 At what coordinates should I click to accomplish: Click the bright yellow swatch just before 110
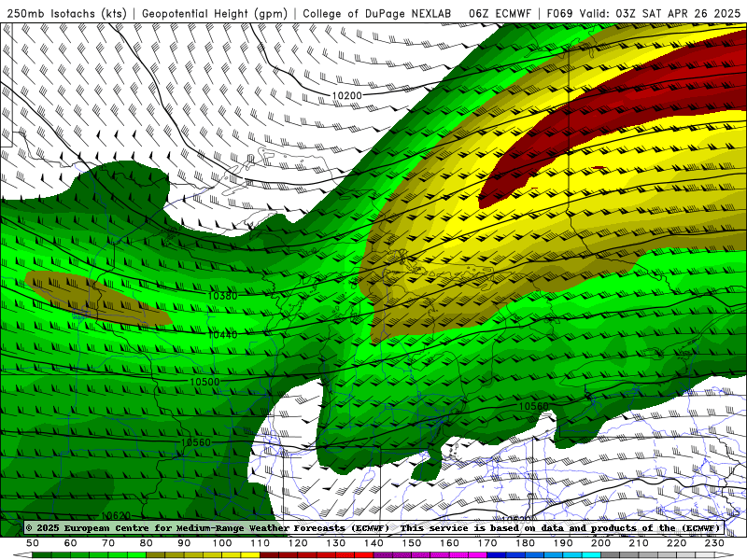(x=250, y=555)
